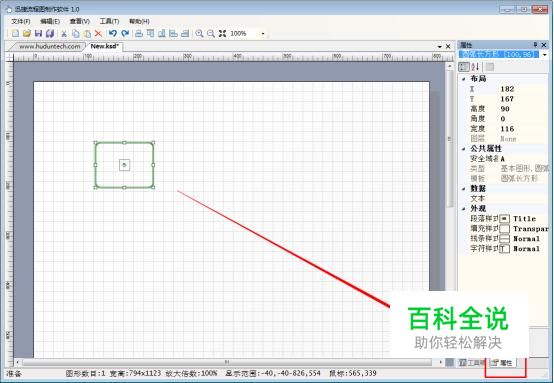Close the document tab with X
Viewport: 554px width, 383px height.
click(448, 46)
